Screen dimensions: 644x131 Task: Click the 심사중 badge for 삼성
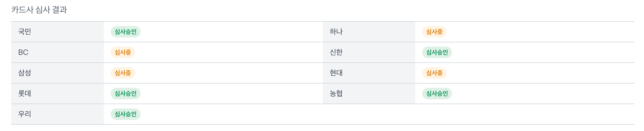pyautogui.click(x=123, y=73)
